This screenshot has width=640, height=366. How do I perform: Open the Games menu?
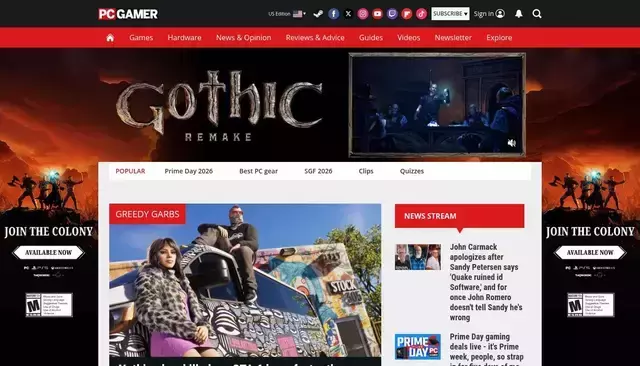pos(141,38)
